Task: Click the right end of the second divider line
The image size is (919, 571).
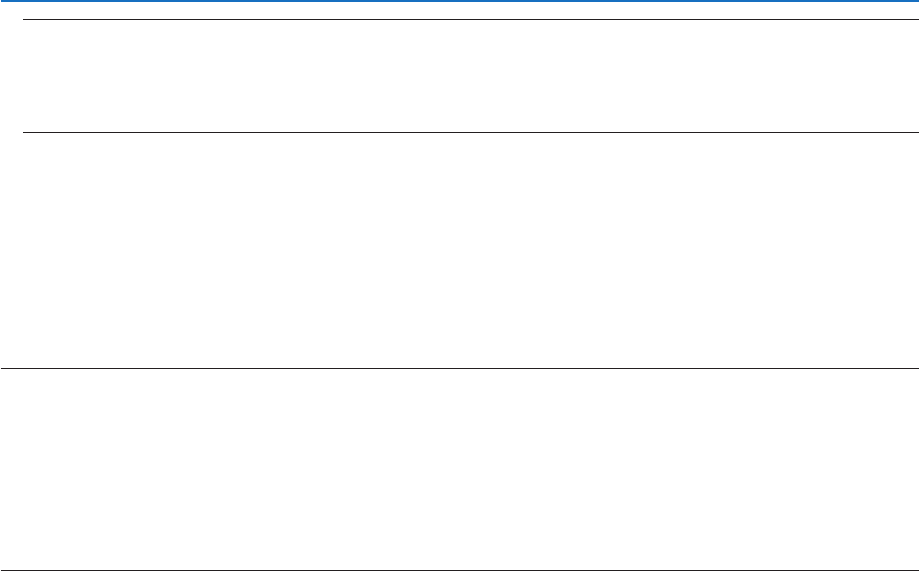Action: [x=915, y=132]
